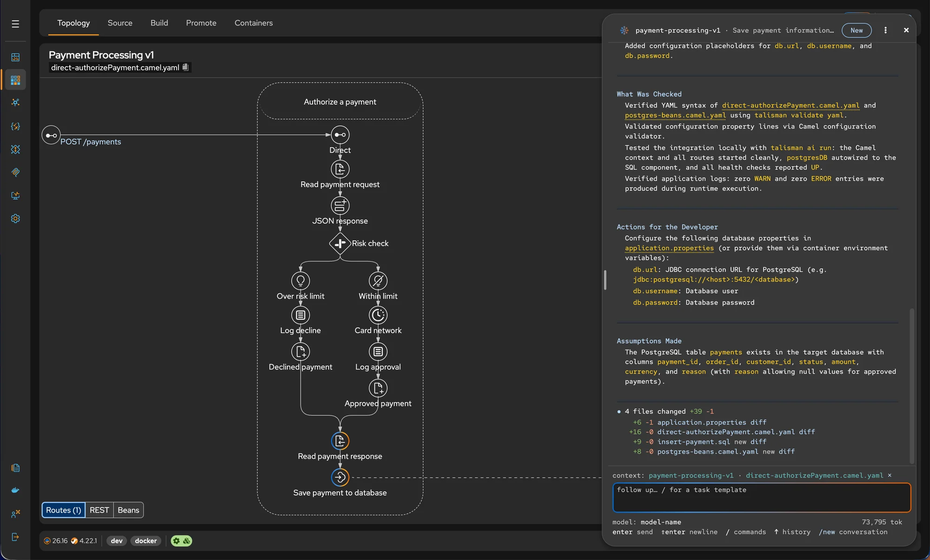Click the logout icon at sidebar bottom
The height and width of the screenshot is (560, 930).
pyautogui.click(x=15, y=537)
